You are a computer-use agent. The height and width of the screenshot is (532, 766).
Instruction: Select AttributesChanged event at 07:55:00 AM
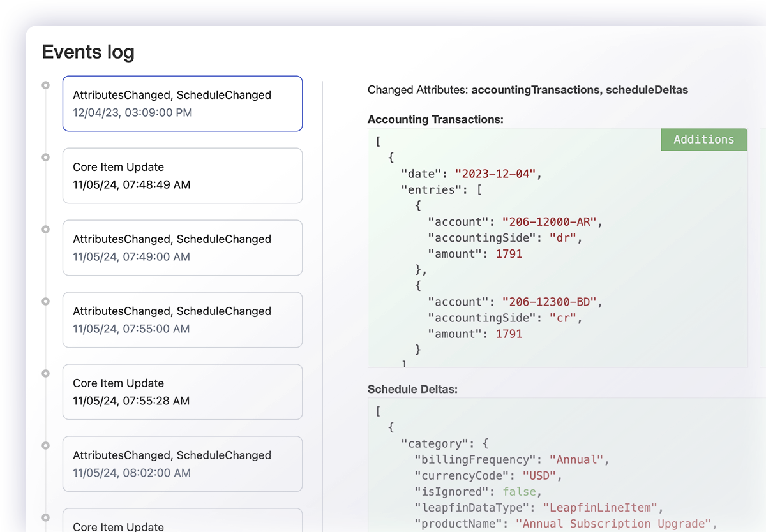click(183, 320)
